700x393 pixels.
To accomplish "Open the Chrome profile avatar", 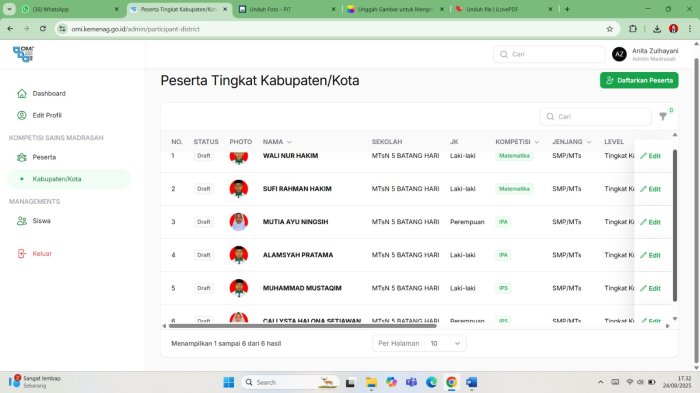I will [x=674, y=29].
